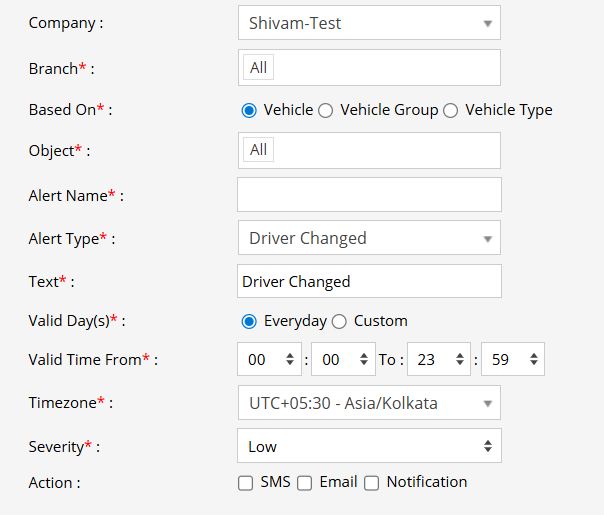604x515 pixels.
Task: Expand the Timezone dropdown
Action: (x=368, y=404)
